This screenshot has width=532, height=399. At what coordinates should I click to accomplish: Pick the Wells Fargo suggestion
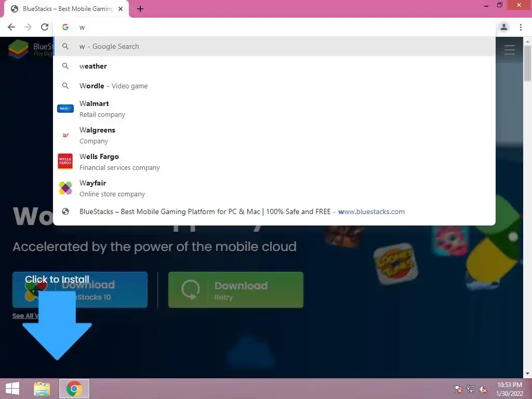click(x=274, y=162)
